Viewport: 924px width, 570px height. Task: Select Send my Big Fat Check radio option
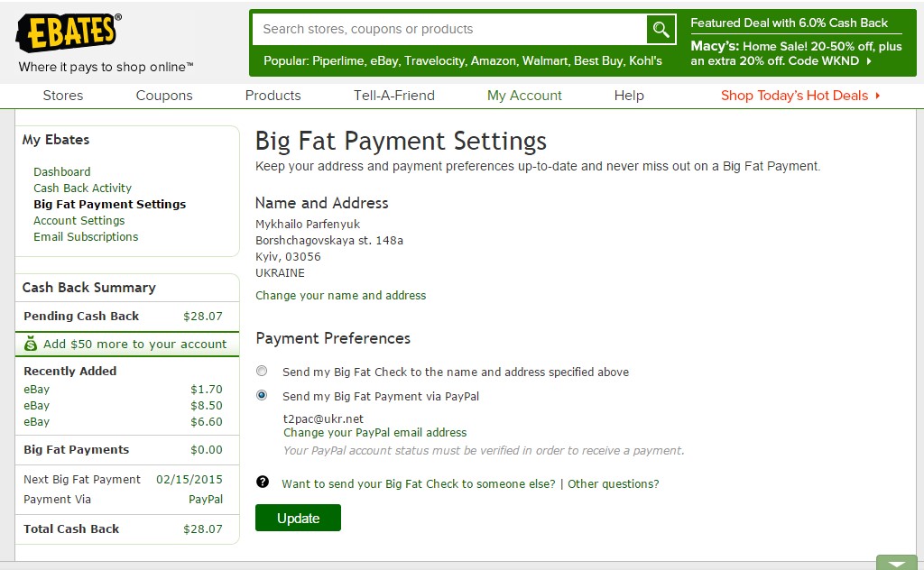point(262,371)
